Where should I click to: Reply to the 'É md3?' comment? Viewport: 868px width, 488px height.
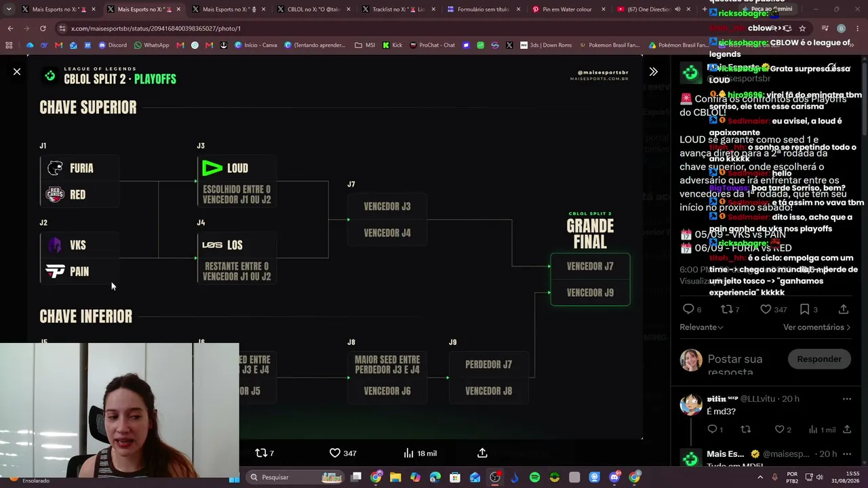[715, 429]
